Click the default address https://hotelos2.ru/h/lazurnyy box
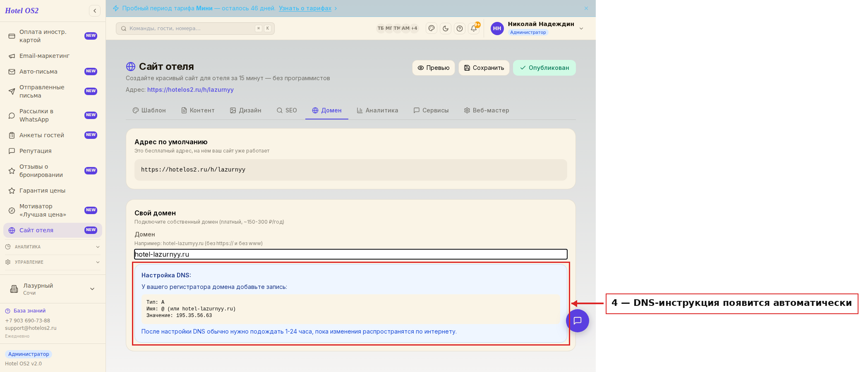The height and width of the screenshot is (372, 868). coord(351,170)
